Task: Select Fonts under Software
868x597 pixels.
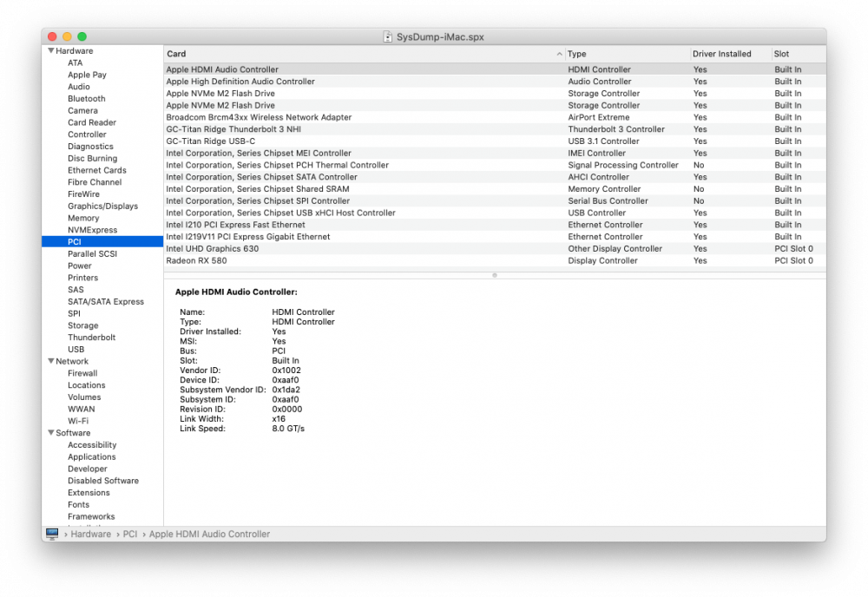Action: [78, 505]
